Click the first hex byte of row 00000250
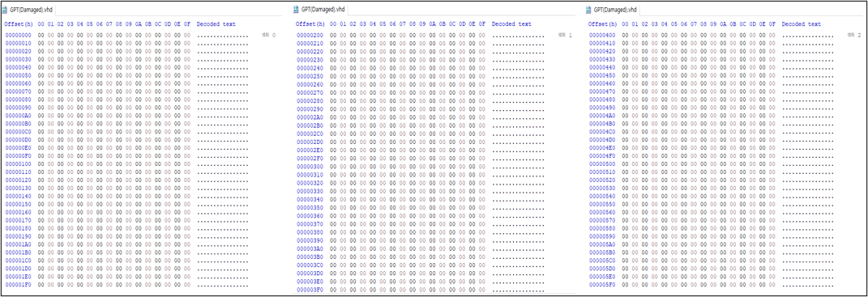Screen dimensions: 868x297 point(333,76)
